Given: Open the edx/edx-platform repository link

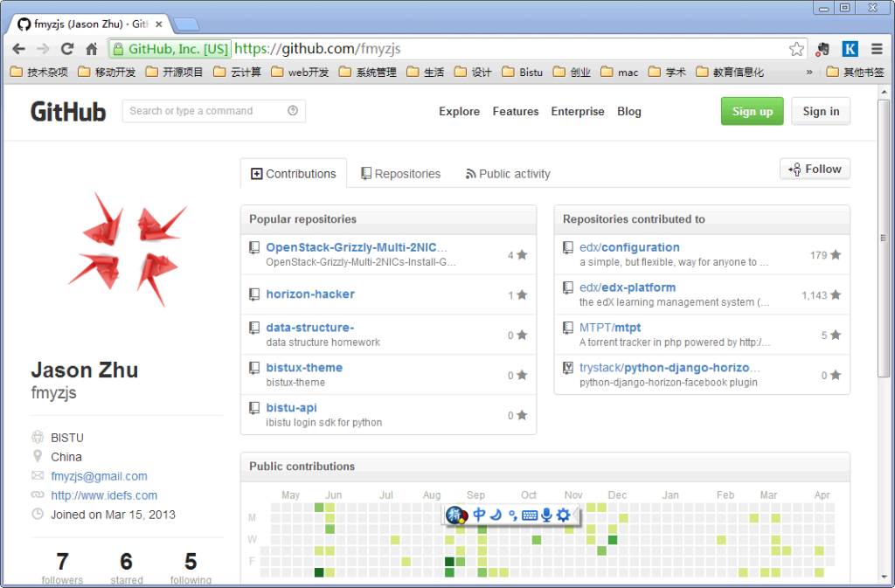Looking at the screenshot, I should point(627,287).
